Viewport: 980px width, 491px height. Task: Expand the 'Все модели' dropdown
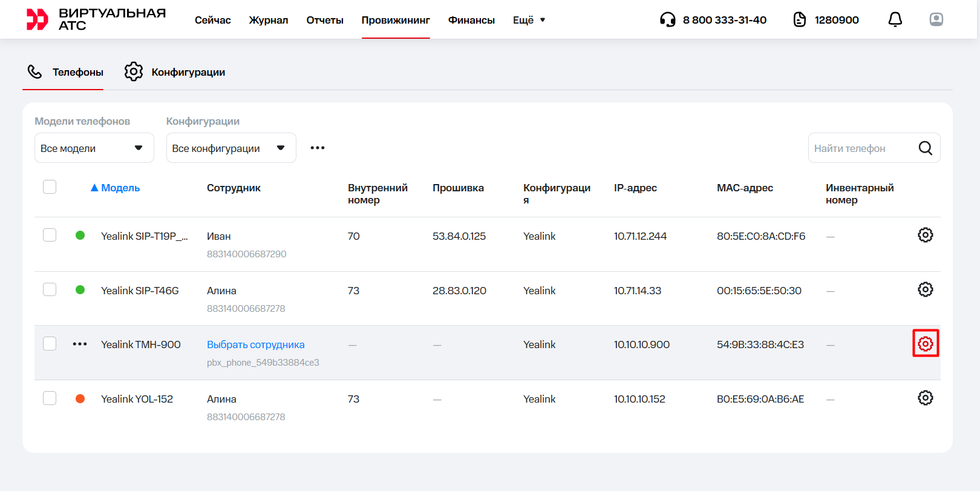pos(94,148)
